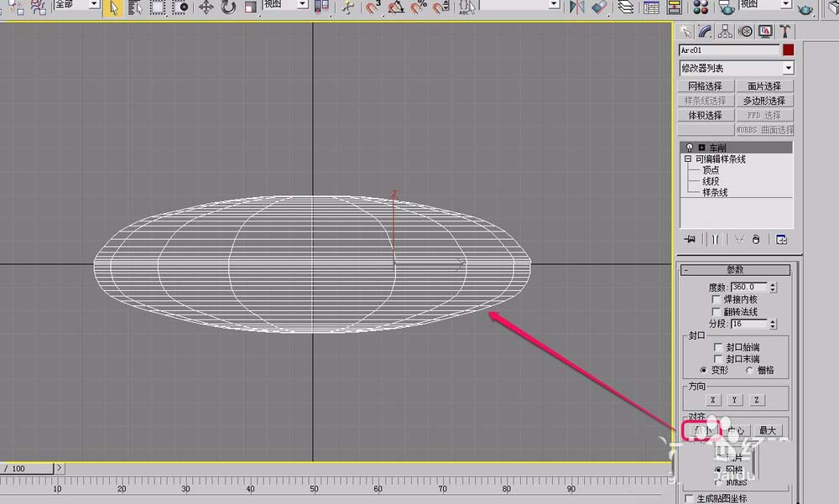Toggle Percent Snap icon
This screenshot has height=504, width=839.
coord(419,8)
